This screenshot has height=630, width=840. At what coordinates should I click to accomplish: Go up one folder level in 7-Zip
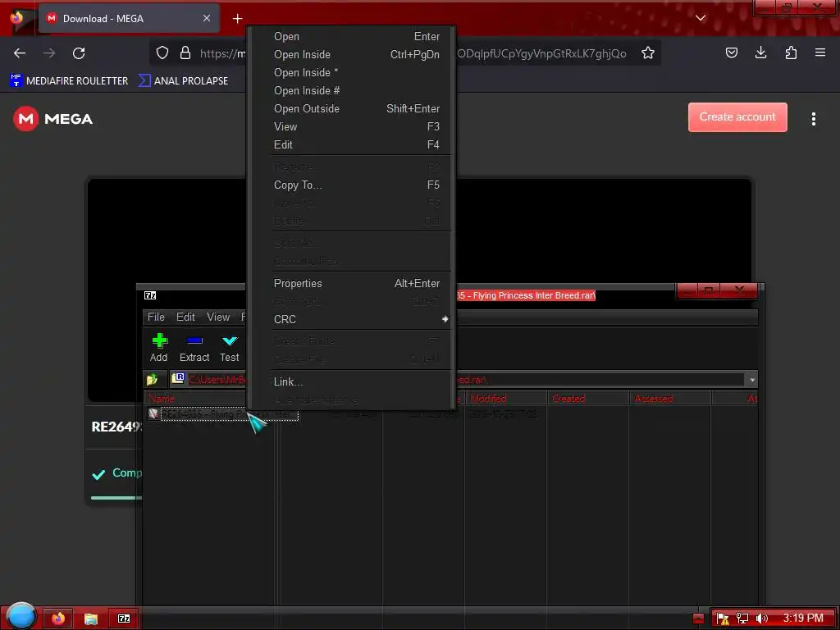pos(152,380)
